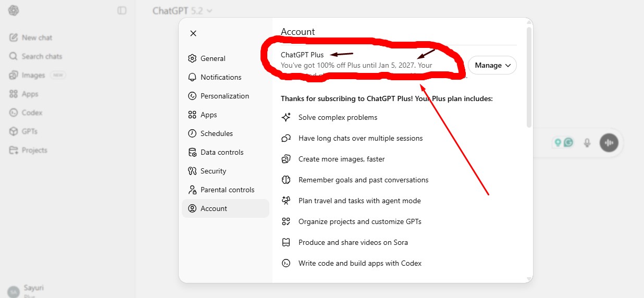This screenshot has width=644, height=298.
Task: Click the microphone dictation icon
Action: coord(587,142)
